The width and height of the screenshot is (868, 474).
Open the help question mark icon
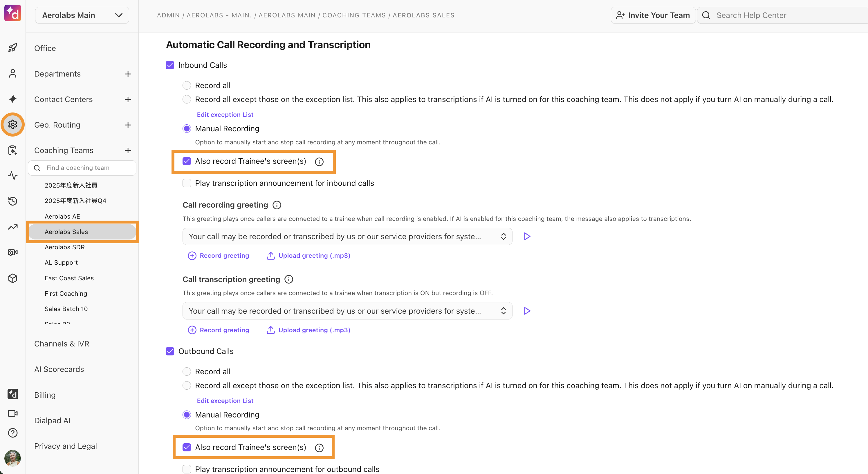tap(12, 433)
